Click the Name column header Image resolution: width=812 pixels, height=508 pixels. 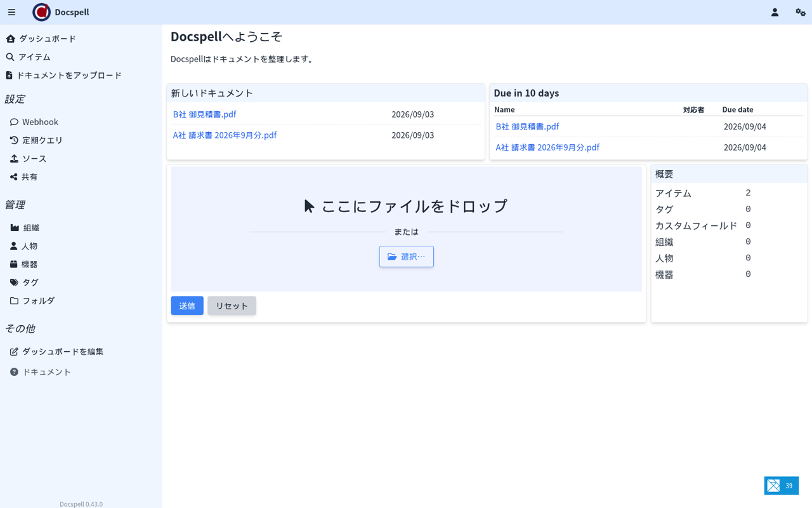[504, 109]
